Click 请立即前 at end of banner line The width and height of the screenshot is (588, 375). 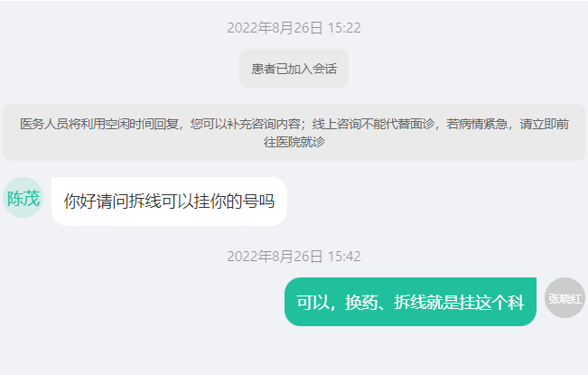[545, 124]
